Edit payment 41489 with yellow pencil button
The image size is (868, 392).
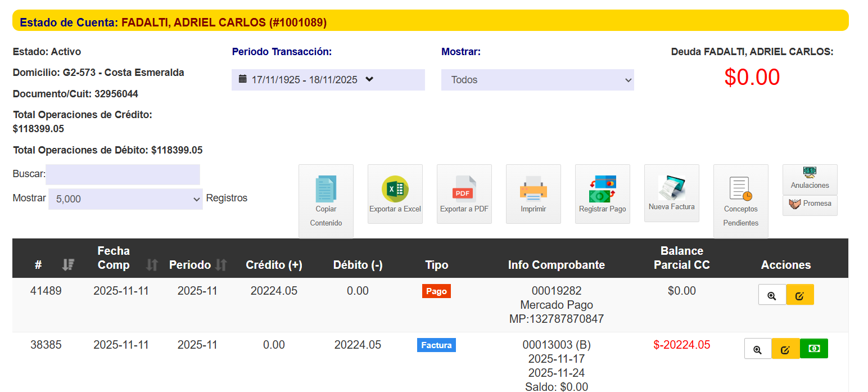[x=800, y=295]
